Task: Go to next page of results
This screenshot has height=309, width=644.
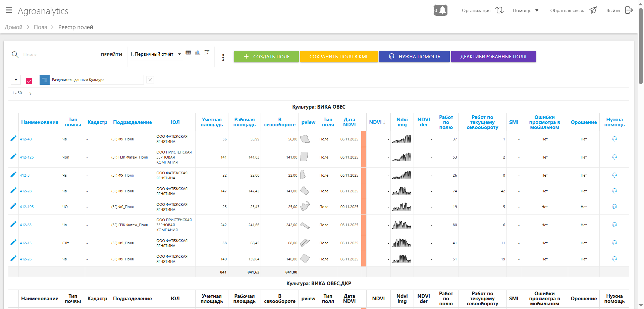Action: (x=31, y=94)
